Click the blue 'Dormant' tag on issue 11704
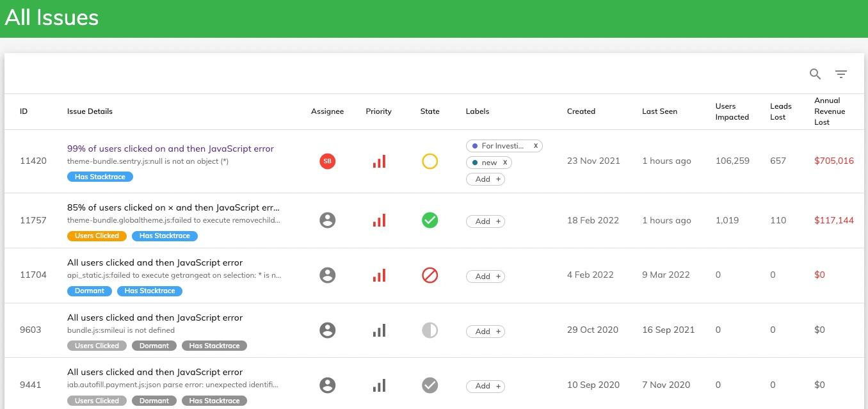The image size is (868, 409). (x=90, y=291)
